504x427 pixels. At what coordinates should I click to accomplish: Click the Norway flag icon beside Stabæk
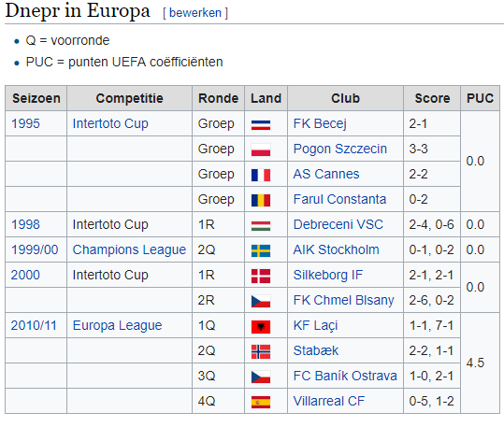tap(261, 351)
